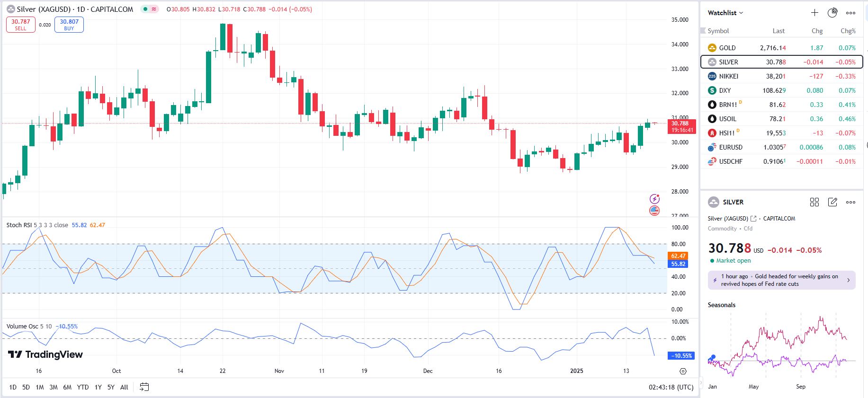
Task: Click the edit note icon in SILVER panel
Action: coord(832,202)
